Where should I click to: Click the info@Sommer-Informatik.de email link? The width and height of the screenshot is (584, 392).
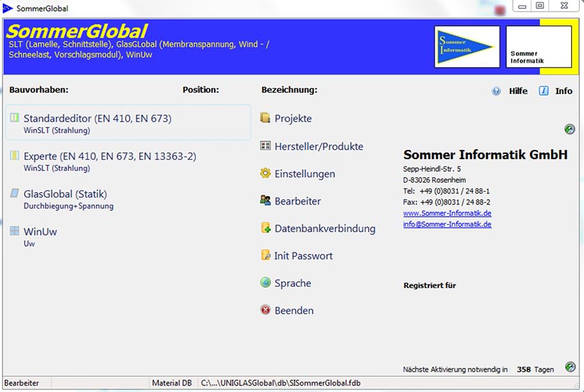click(x=447, y=225)
